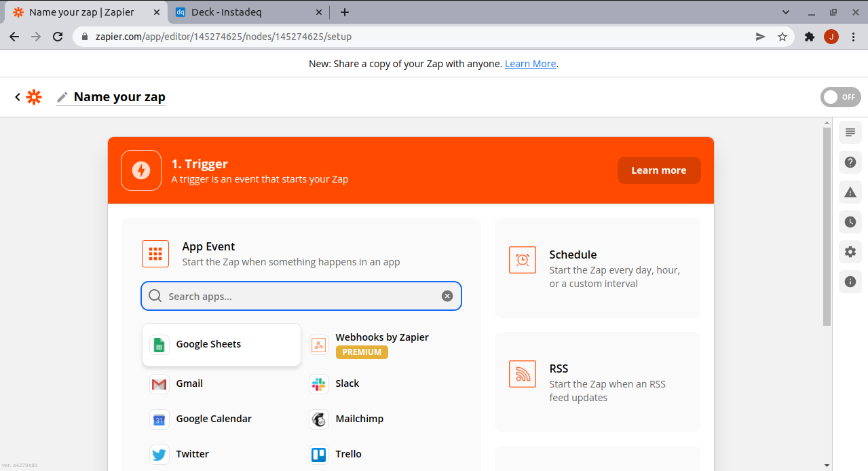Select the Mailchimp app
The height and width of the screenshot is (471, 868).
click(381, 419)
